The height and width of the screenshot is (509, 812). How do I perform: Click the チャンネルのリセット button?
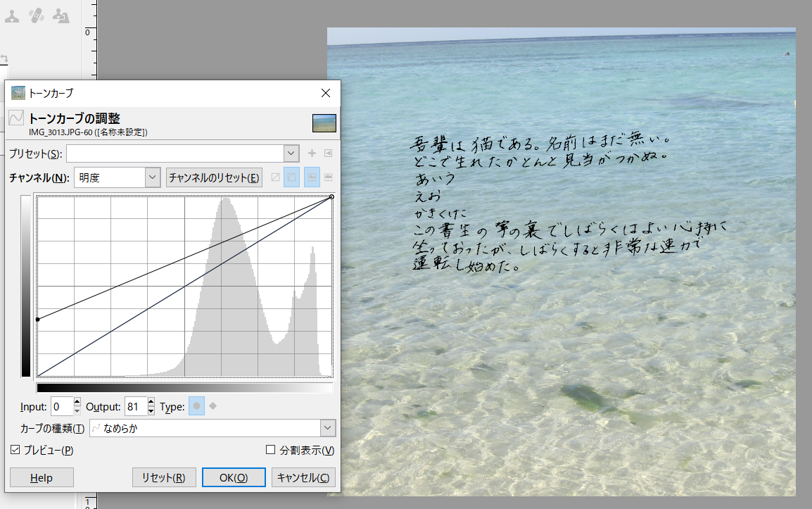[x=214, y=177]
